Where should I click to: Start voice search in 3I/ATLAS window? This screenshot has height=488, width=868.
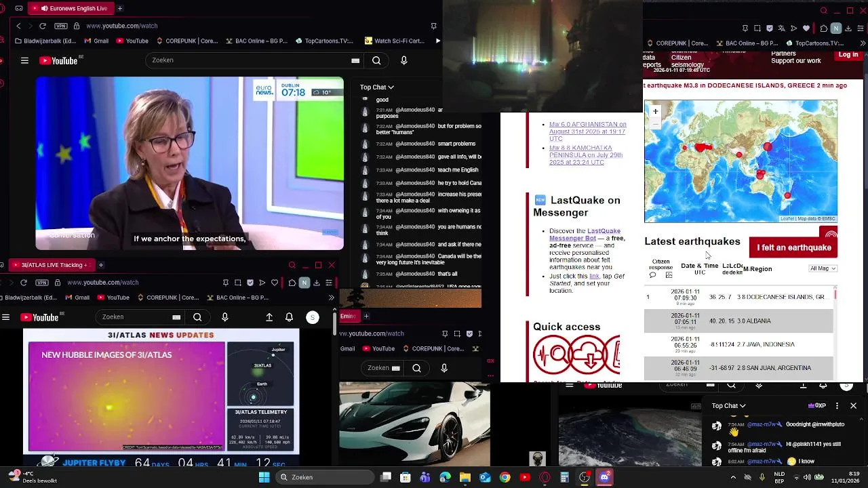click(x=225, y=317)
